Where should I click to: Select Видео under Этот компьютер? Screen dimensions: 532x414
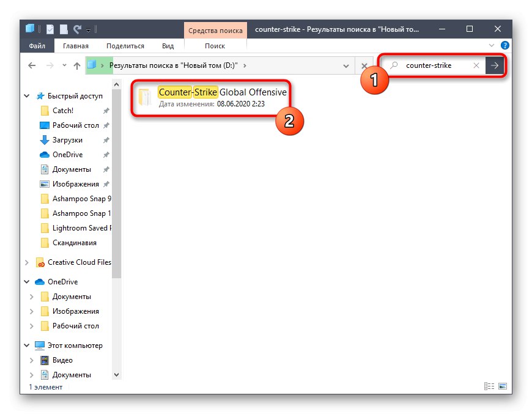pyautogui.click(x=62, y=360)
